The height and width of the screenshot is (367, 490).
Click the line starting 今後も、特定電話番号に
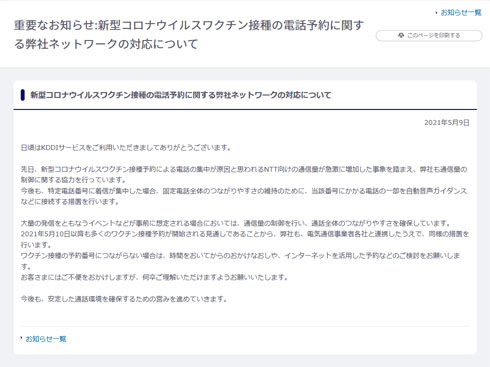pos(244,196)
